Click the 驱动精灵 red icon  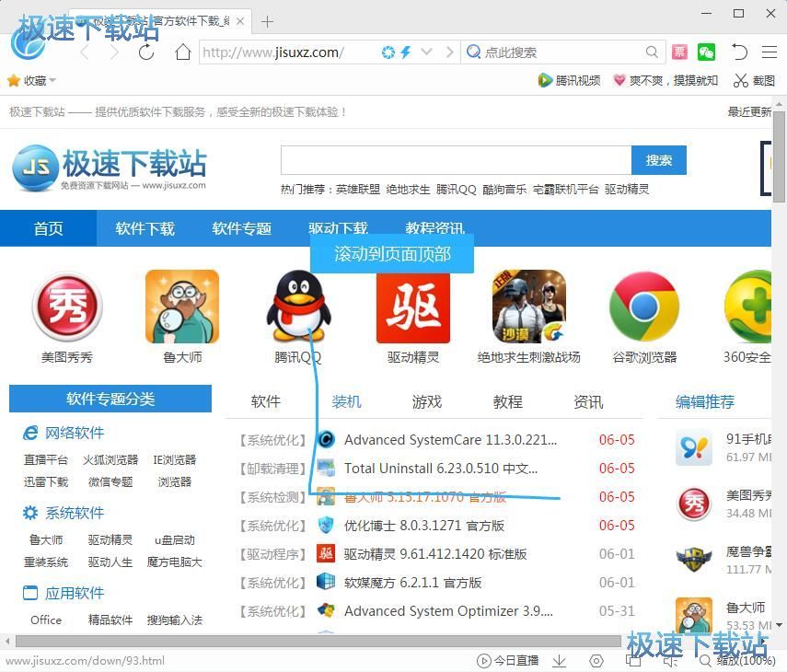(413, 307)
